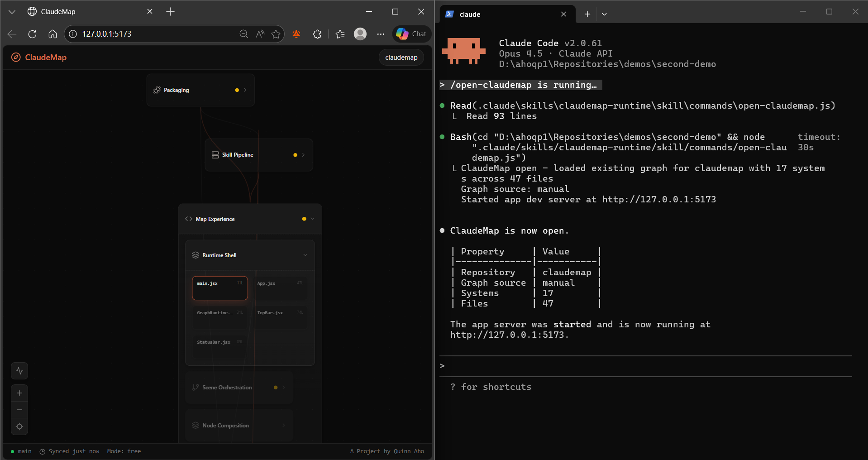Click the Packaging puzzle icon
The image size is (868, 460).
click(157, 90)
